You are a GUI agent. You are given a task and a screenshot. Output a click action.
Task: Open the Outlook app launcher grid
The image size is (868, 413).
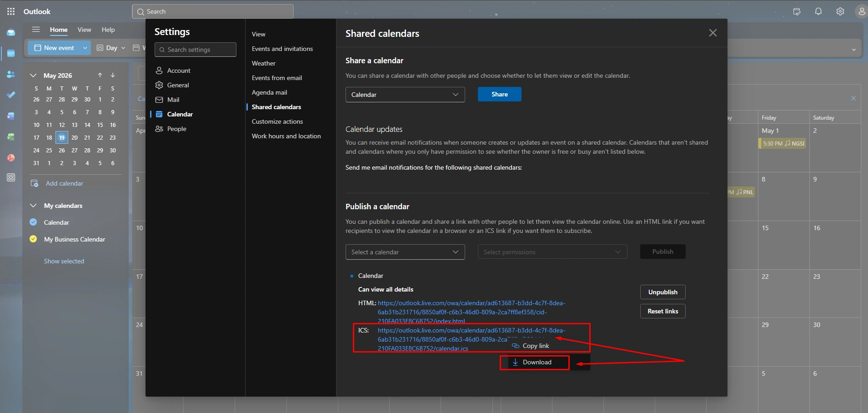pyautogui.click(x=11, y=11)
